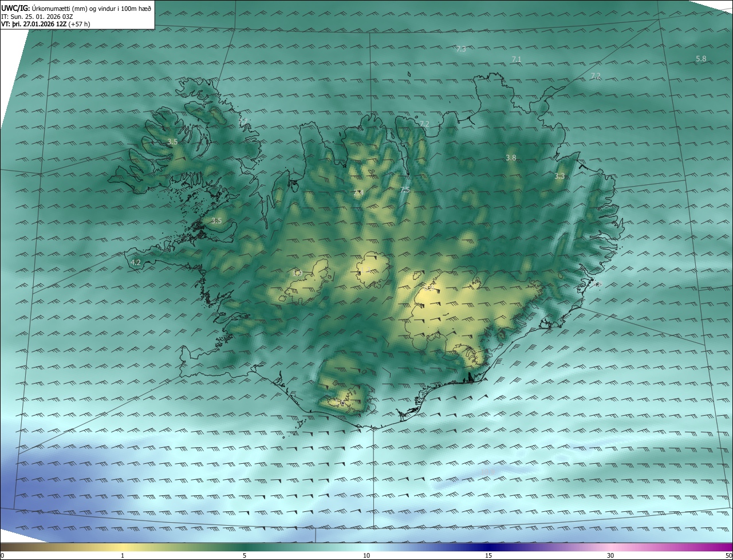Image resolution: width=733 pixels, height=560 pixels.
Task: Select the 5.8 value label
Action: [701, 58]
